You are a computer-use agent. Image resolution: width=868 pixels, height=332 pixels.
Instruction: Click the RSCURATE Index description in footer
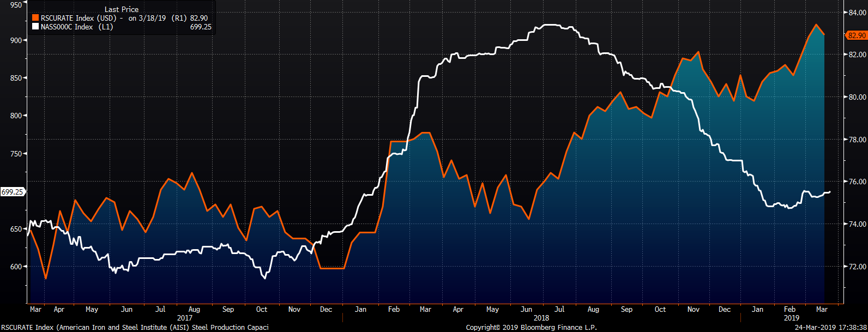[135, 328]
